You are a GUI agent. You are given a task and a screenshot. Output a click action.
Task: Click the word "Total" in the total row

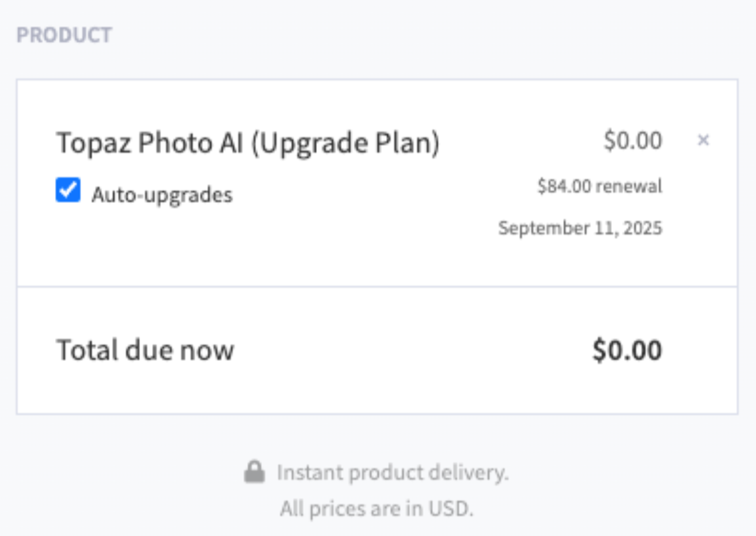(x=84, y=350)
